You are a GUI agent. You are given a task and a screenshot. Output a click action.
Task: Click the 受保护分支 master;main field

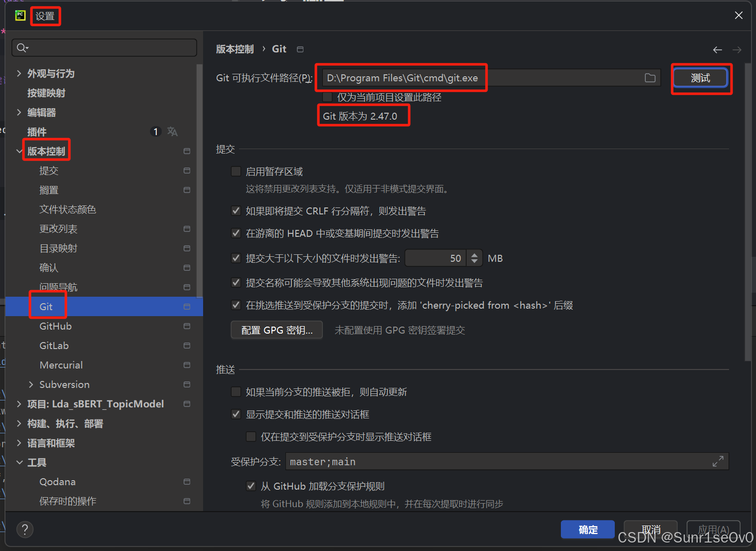507,462
